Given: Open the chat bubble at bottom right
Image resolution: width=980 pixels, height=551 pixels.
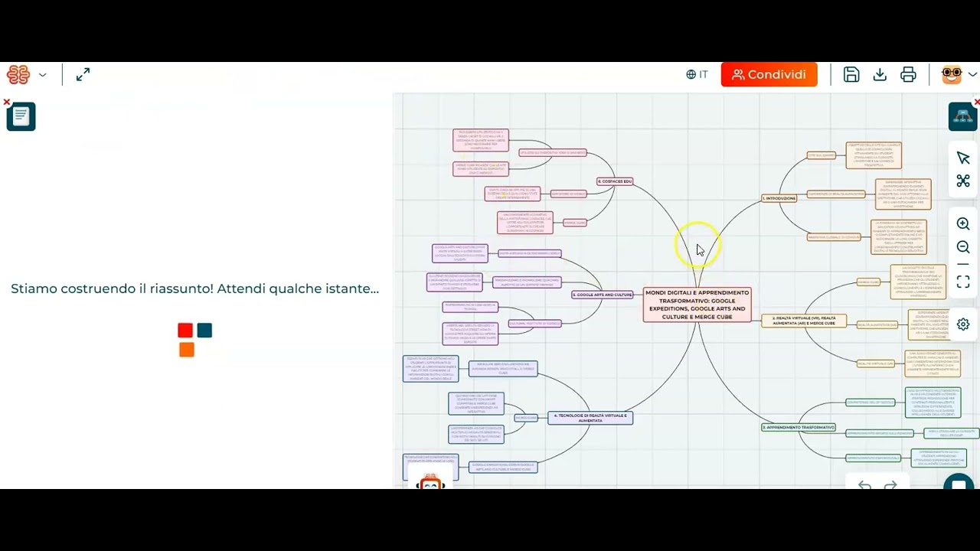Looking at the screenshot, I should [x=959, y=484].
